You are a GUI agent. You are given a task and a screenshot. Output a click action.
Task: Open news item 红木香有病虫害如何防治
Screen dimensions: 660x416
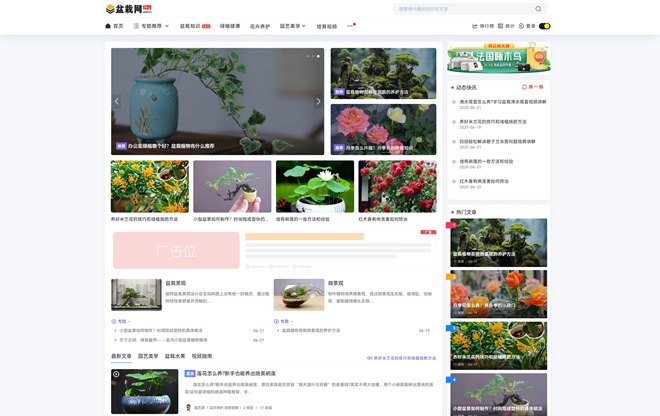click(484, 181)
